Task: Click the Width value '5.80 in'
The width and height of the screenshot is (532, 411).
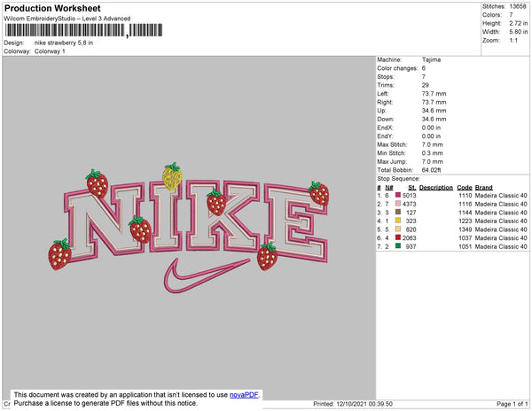Action: (x=518, y=32)
